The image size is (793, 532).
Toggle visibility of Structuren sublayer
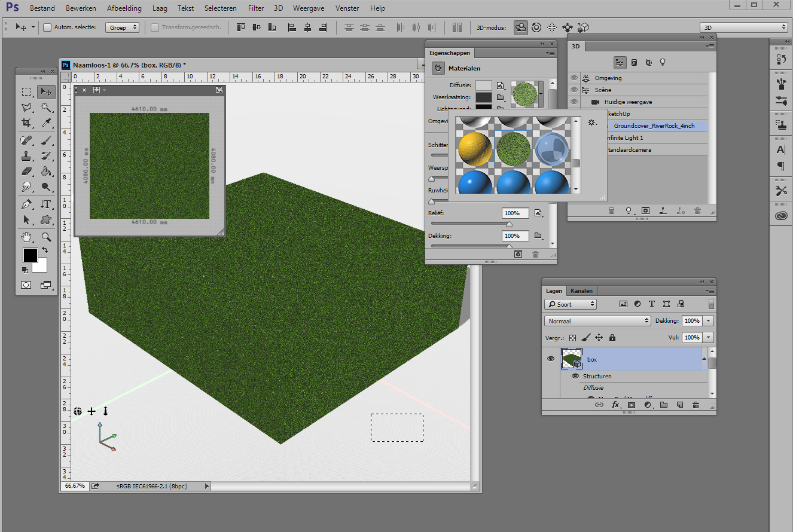click(575, 377)
